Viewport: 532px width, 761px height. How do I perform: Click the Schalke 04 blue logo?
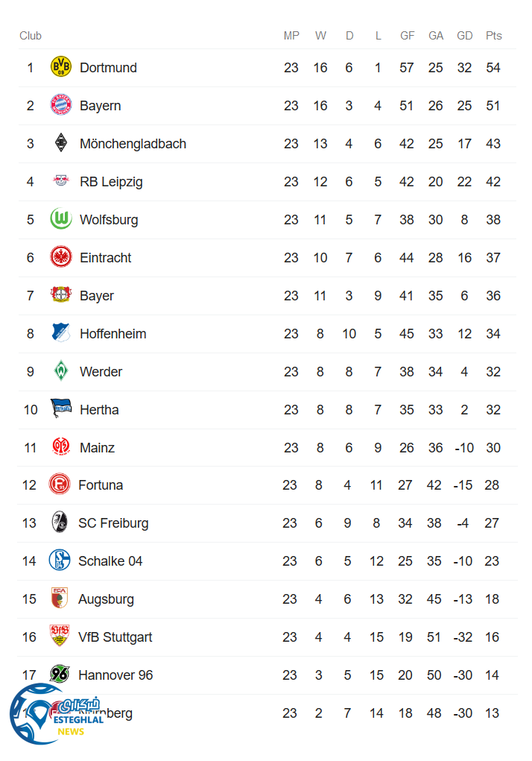point(60,561)
